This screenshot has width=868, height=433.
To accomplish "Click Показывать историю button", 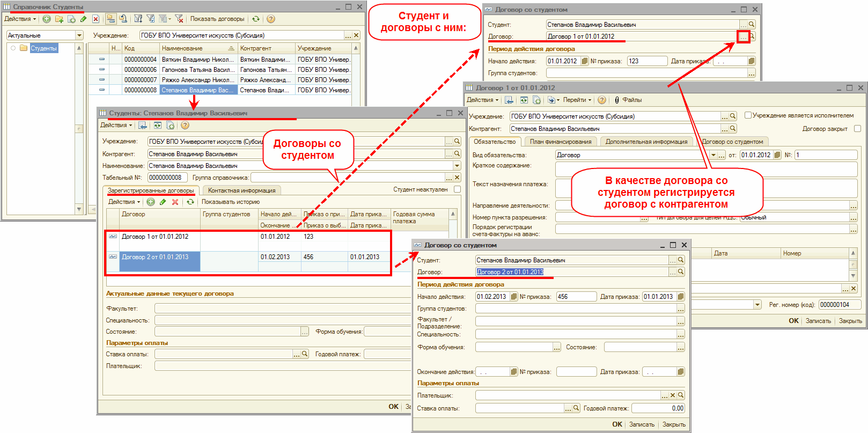I will tap(231, 202).
